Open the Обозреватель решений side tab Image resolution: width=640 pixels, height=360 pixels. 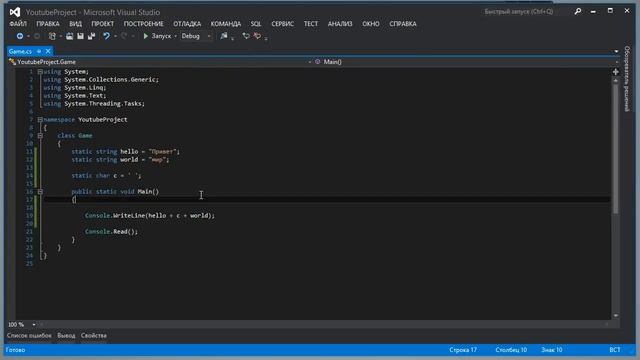pyautogui.click(x=627, y=79)
